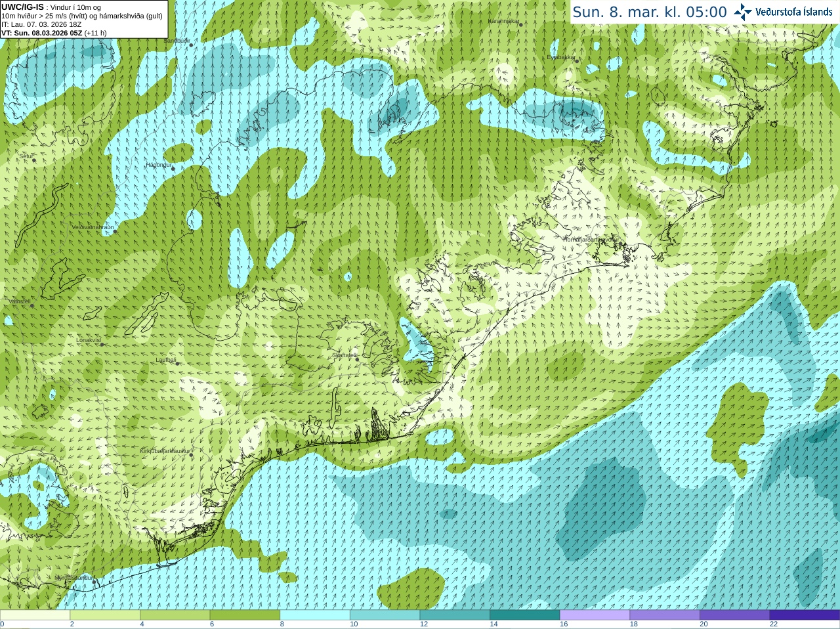Screen dimensions: 840x629
Task: Click the 'Kárahnjúkar' station label
Action: pos(503,22)
